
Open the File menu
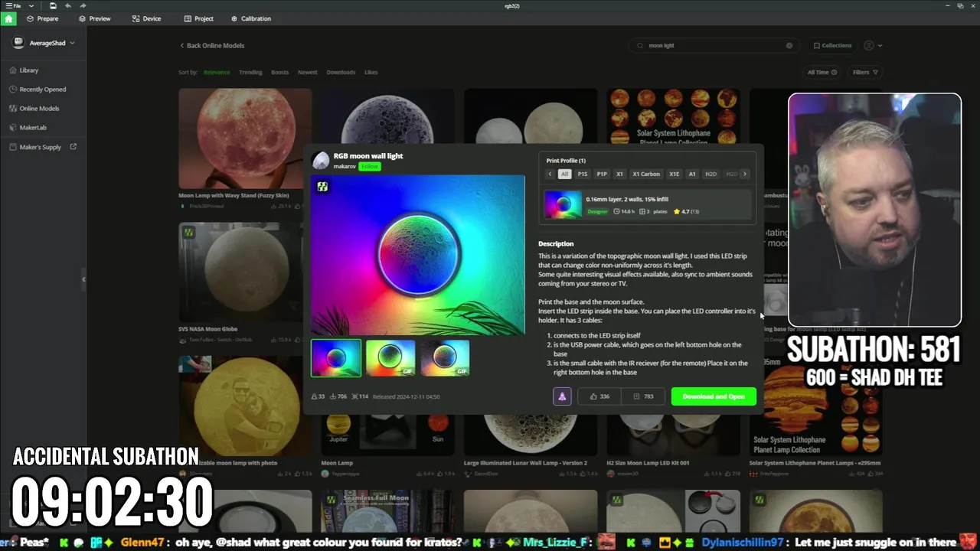(15, 5)
